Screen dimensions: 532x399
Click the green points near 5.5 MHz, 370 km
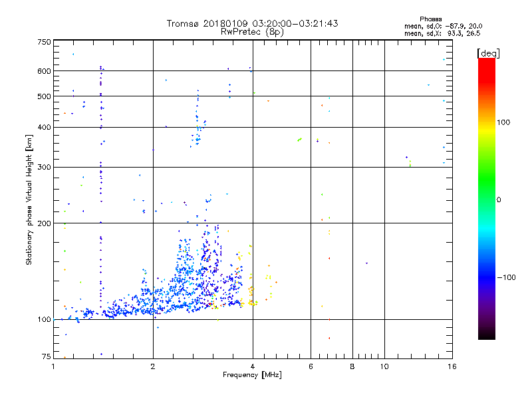pos(300,140)
